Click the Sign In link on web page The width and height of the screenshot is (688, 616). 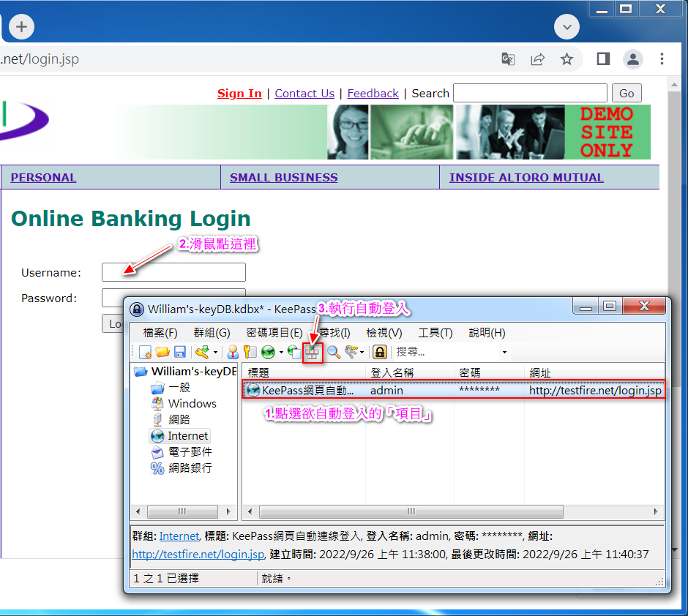click(239, 94)
